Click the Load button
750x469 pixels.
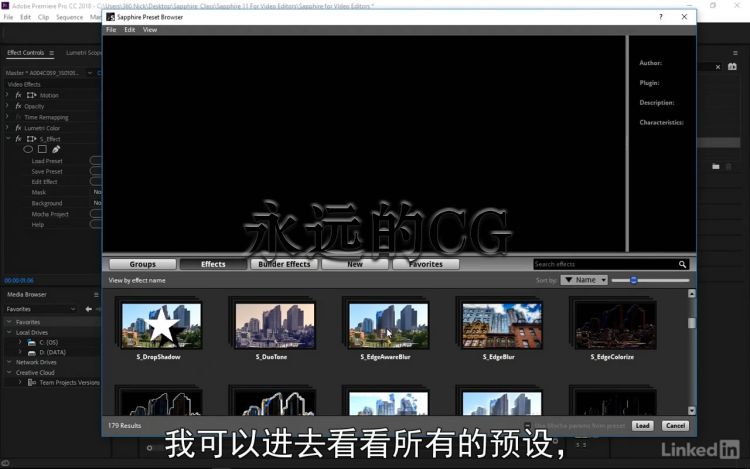pos(642,425)
